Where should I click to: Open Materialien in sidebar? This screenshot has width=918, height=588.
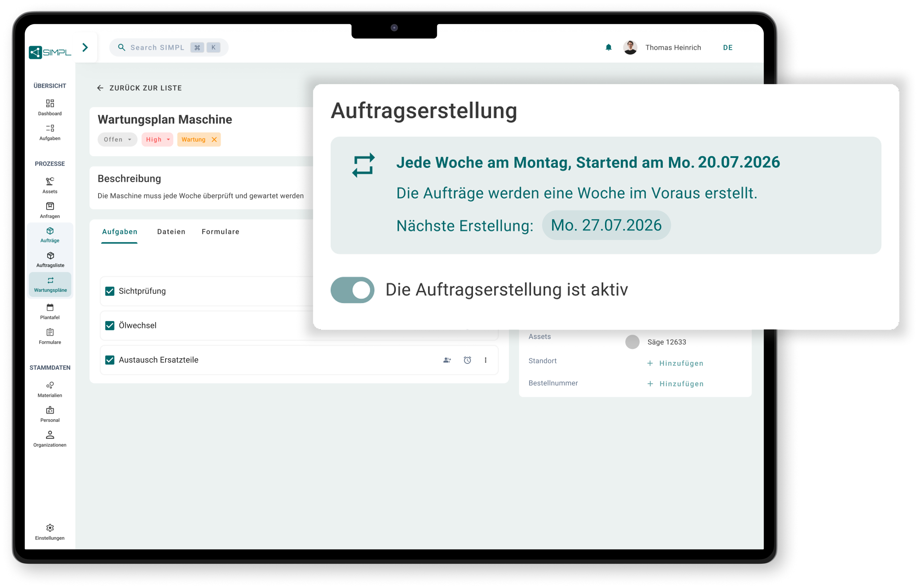click(x=50, y=389)
